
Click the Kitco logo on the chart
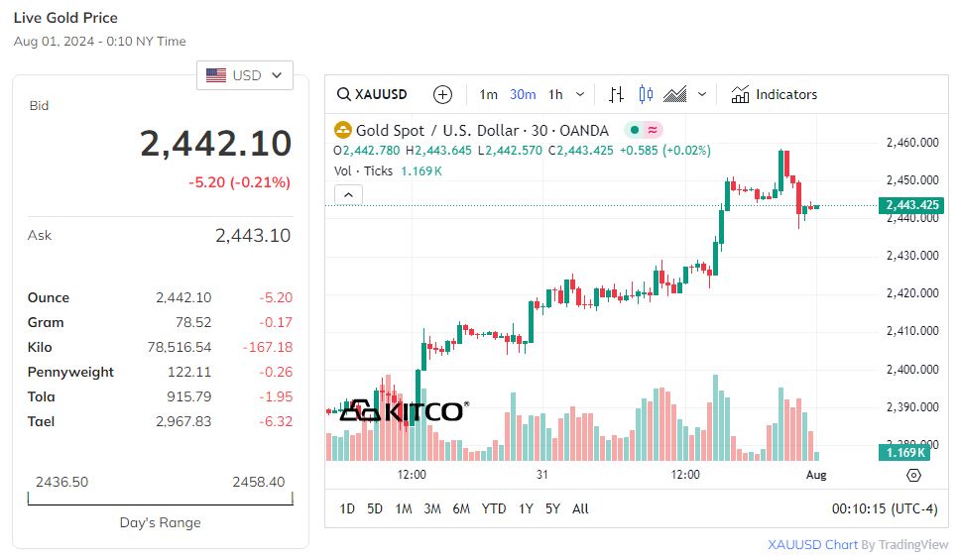point(403,410)
